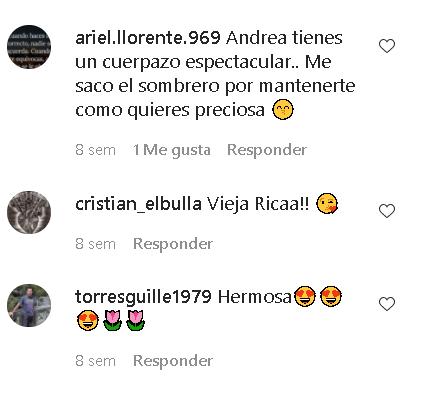The image size is (427, 405).
Task: Click Responder under cristian_elbulla's comment
Action: click(173, 244)
